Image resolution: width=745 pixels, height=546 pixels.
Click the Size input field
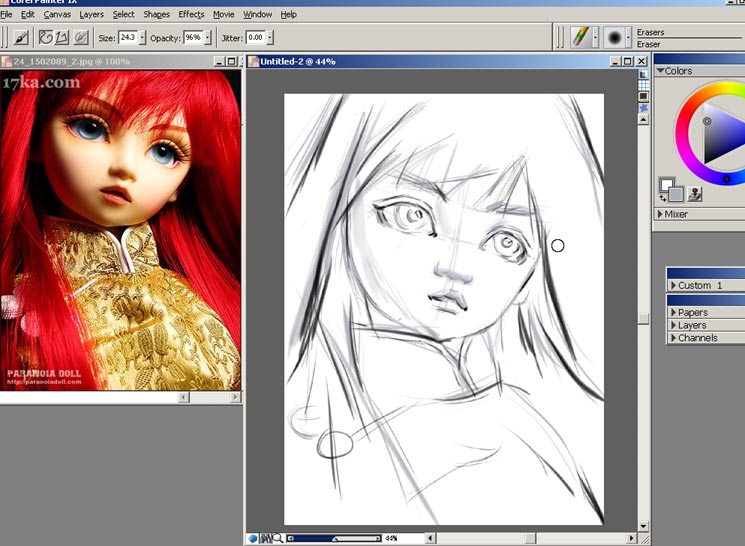click(x=128, y=38)
